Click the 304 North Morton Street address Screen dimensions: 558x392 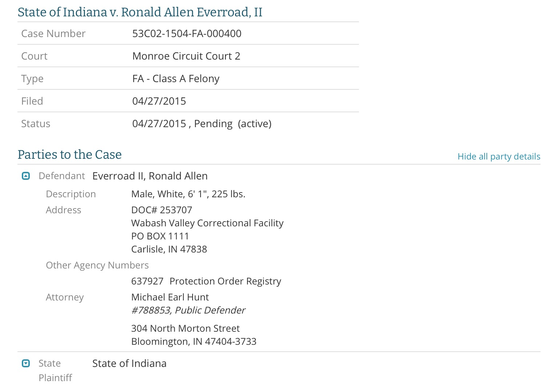[x=185, y=328]
